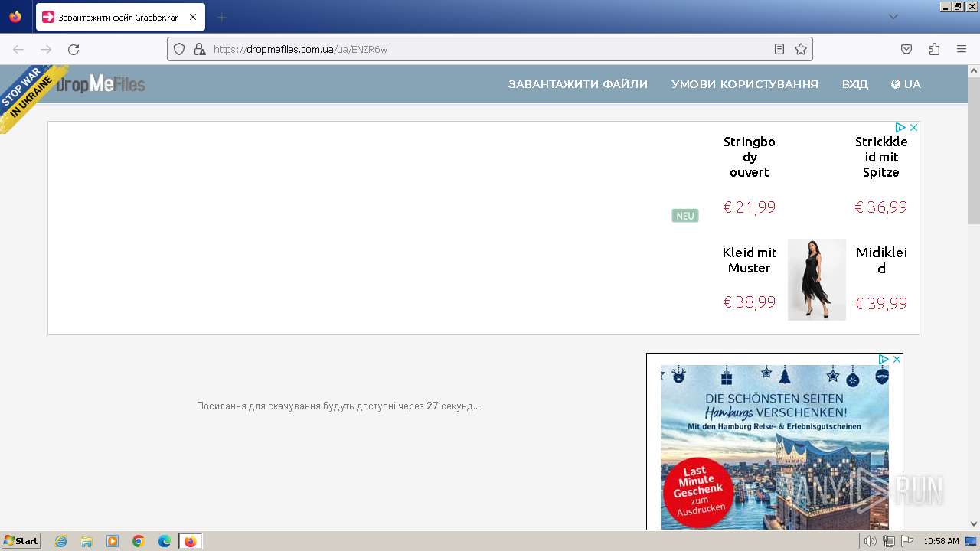
Task: Bookmark this page with star icon
Action: [801, 49]
